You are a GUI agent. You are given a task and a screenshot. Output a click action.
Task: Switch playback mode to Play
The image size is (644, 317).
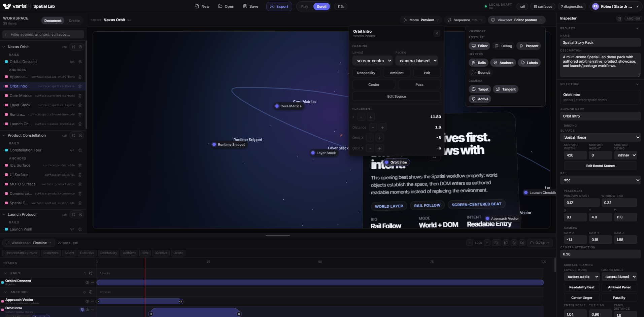click(304, 6)
